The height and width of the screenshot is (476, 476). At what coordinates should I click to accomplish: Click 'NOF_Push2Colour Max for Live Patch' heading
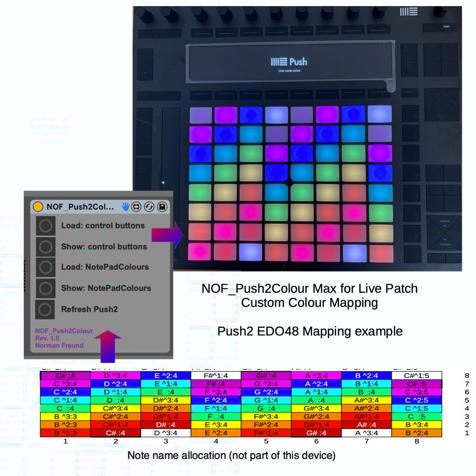pyautogui.click(x=310, y=288)
